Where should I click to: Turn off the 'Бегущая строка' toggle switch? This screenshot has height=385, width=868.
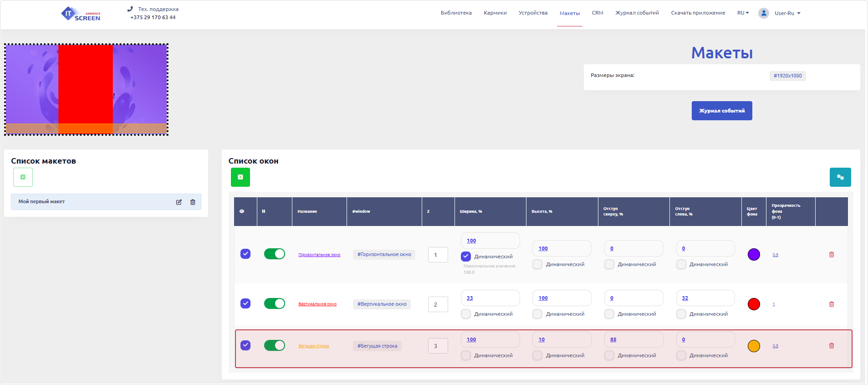[274, 345]
